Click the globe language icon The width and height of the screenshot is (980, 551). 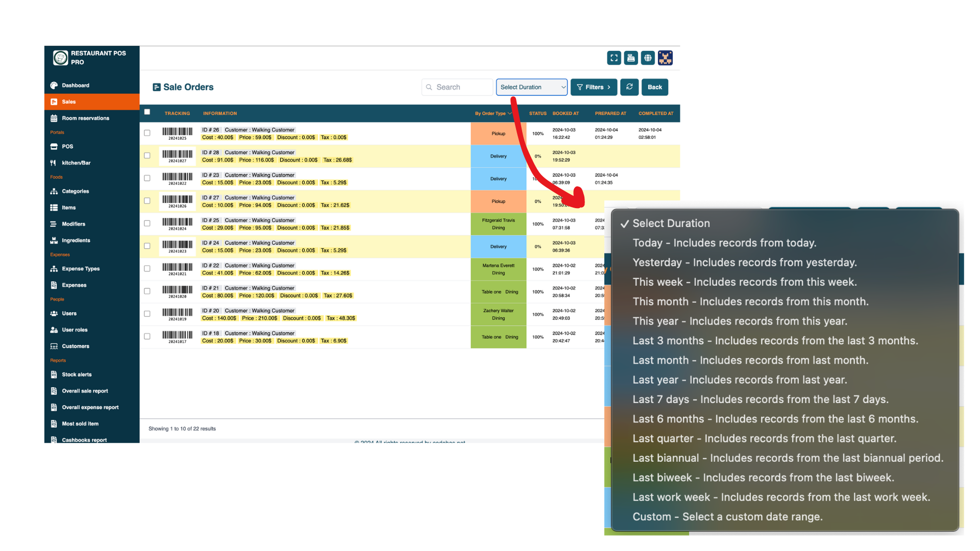(648, 58)
